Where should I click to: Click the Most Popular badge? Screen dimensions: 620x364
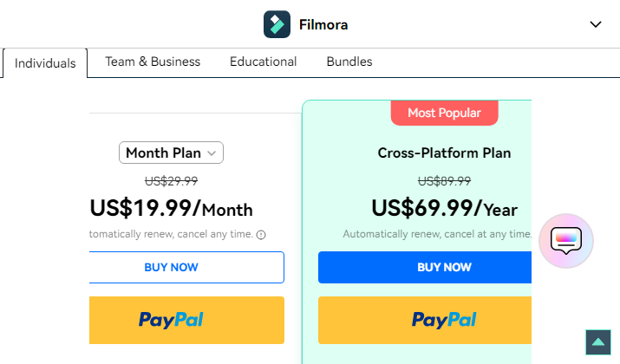(445, 113)
